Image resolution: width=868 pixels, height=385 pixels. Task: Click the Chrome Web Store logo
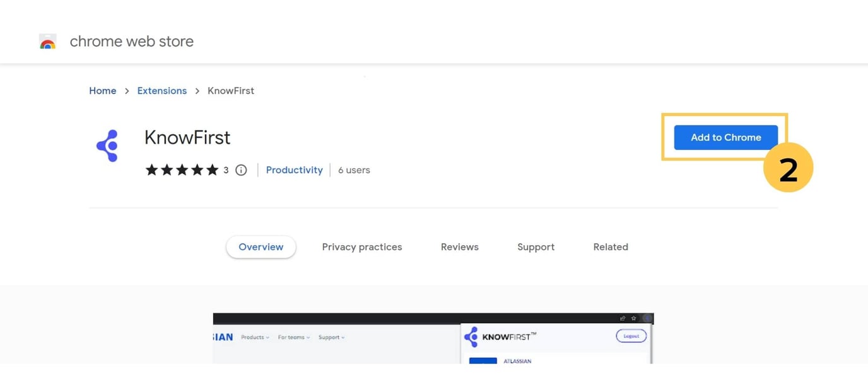click(x=48, y=42)
